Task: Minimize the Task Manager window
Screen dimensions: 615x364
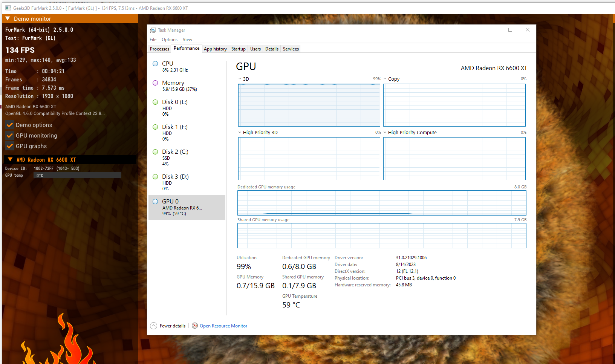Action: tap(493, 30)
